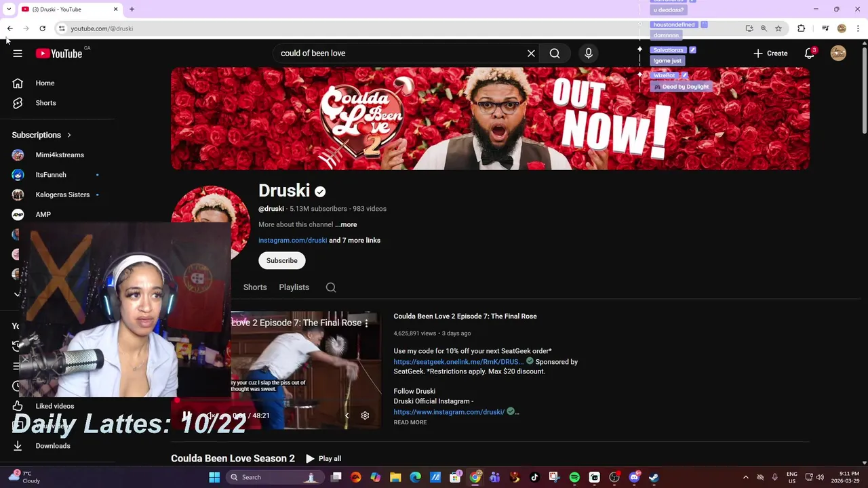Reload the YouTube page
Image resolution: width=868 pixels, height=488 pixels.
tap(42, 28)
